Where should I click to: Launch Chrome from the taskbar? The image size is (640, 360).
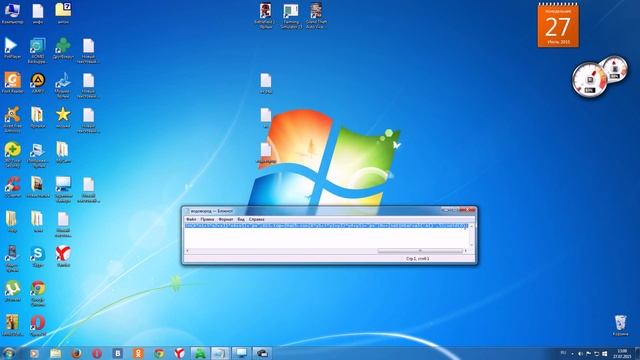click(x=159, y=353)
